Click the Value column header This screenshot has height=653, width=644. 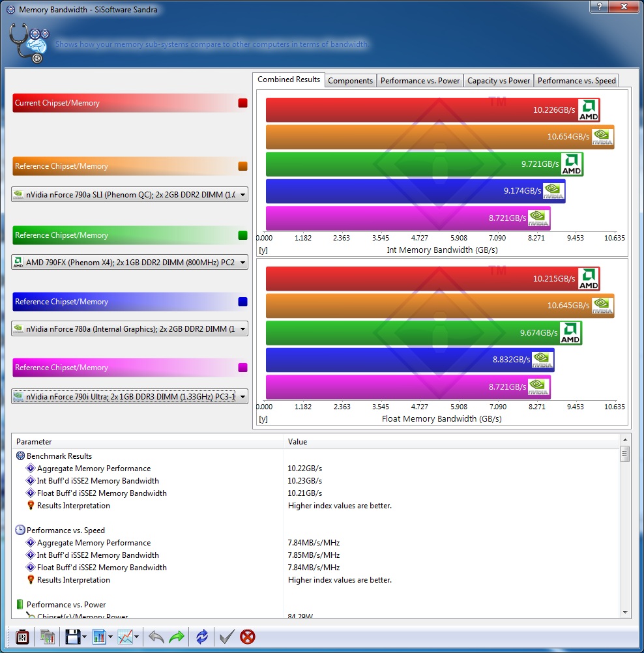point(452,441)
